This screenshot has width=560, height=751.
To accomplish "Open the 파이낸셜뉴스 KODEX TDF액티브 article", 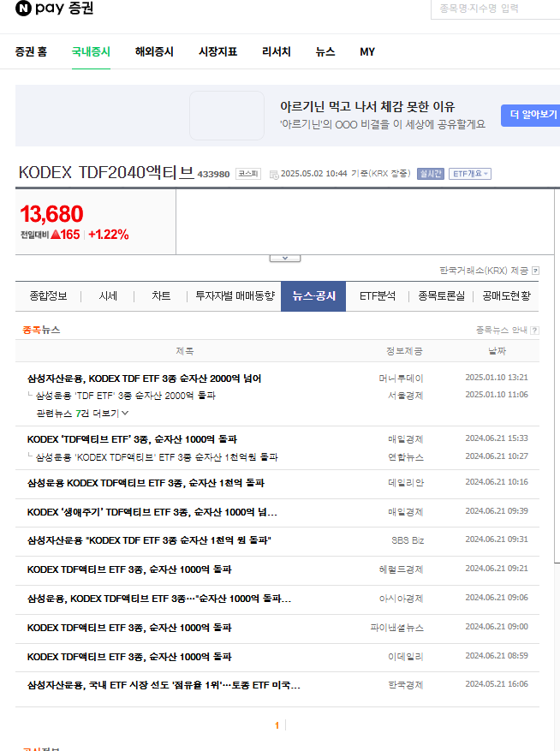I will click(x=129, y=628).
